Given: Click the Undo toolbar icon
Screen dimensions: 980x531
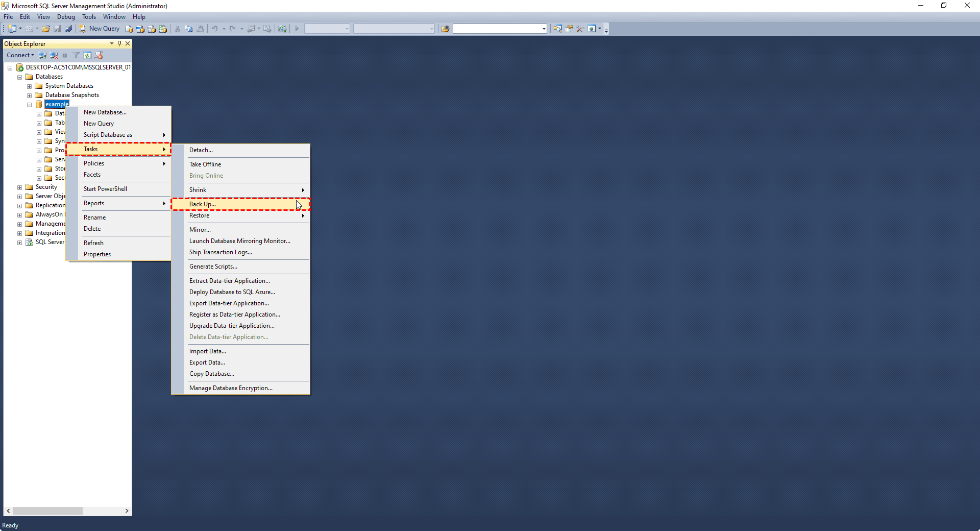Looking at the screenshot, I should coord(215,29).
